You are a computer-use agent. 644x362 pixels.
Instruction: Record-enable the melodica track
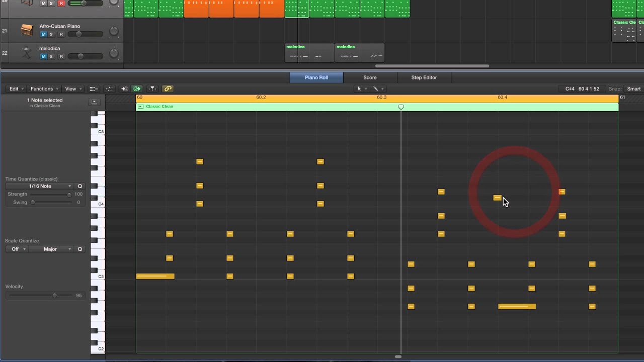[x=61, y=56]
